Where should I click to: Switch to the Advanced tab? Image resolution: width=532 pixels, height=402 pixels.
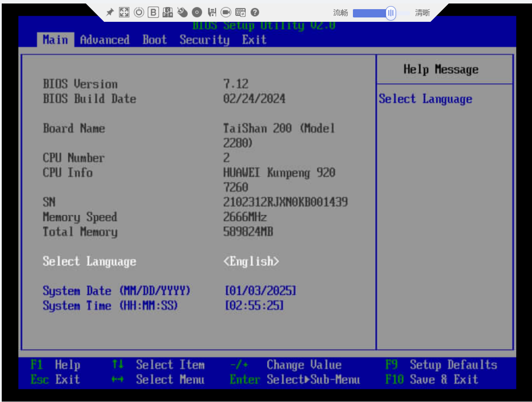tap(105, 40)
